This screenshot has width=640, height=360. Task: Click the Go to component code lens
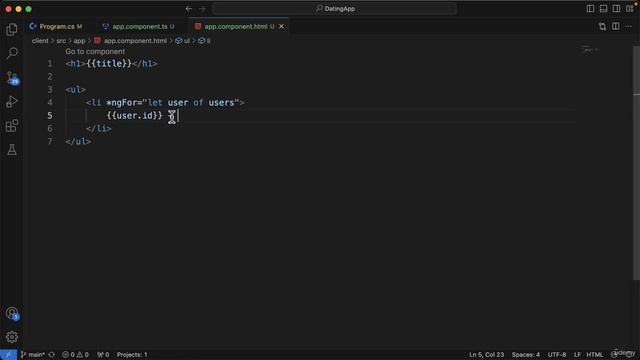(95, 51)
